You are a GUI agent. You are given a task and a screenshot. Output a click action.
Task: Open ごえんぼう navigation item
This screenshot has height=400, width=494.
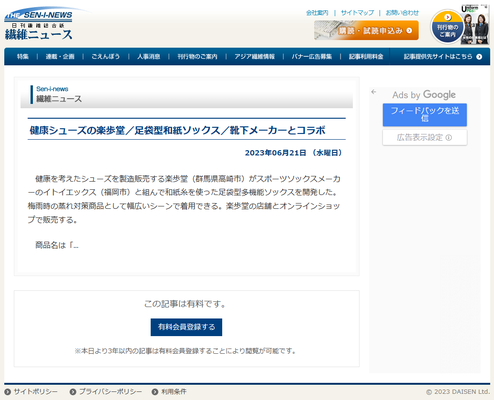click(106, 57)
